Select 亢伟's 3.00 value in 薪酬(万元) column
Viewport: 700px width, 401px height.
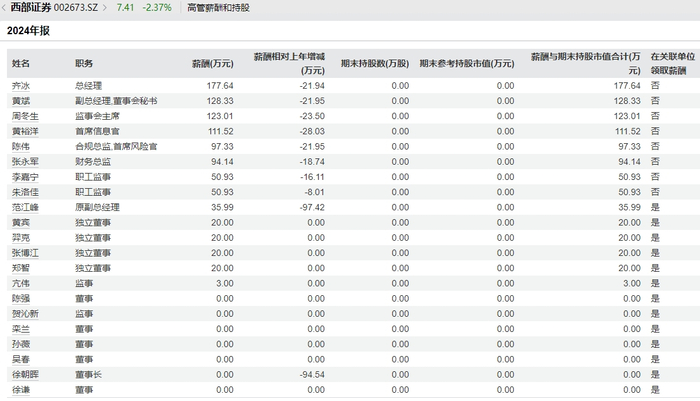(225, 283)
